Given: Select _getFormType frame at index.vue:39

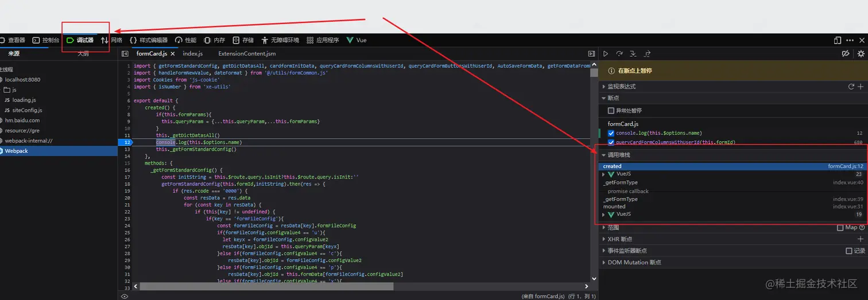Looking at the screenshot, I should (x=733, y=199).
